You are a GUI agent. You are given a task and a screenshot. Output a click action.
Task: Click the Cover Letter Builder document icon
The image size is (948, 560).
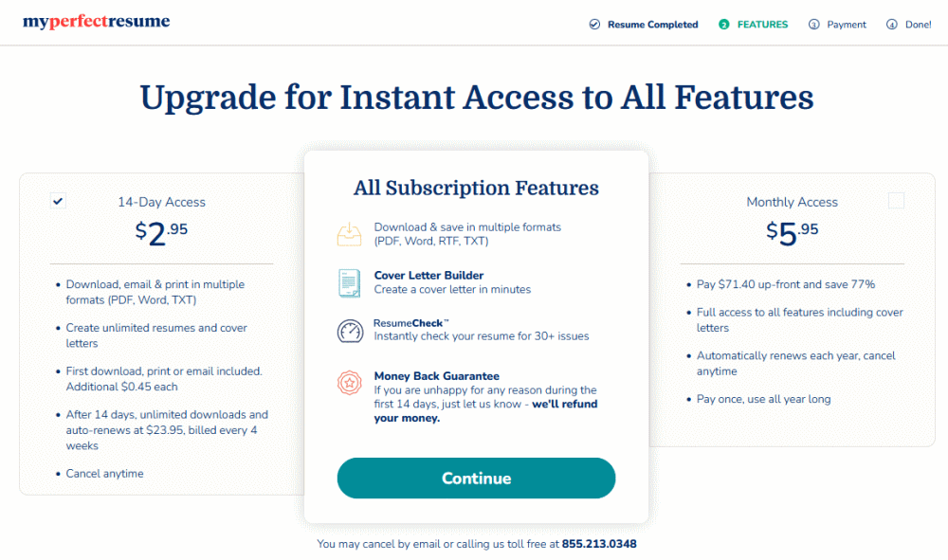tap(349, 282)
